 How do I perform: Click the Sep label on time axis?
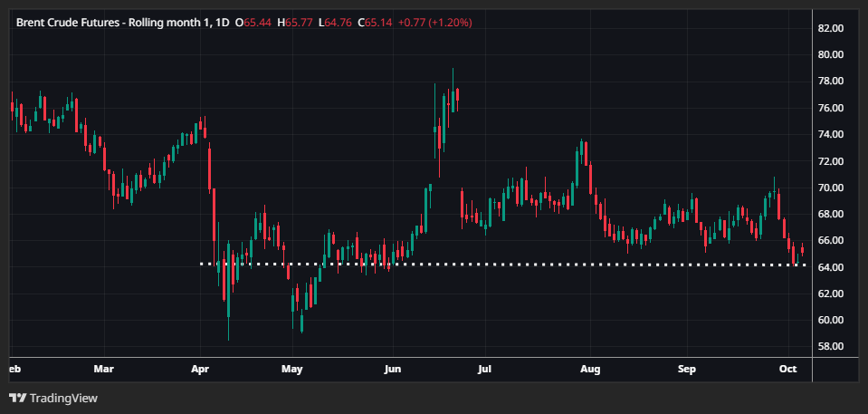688,370
